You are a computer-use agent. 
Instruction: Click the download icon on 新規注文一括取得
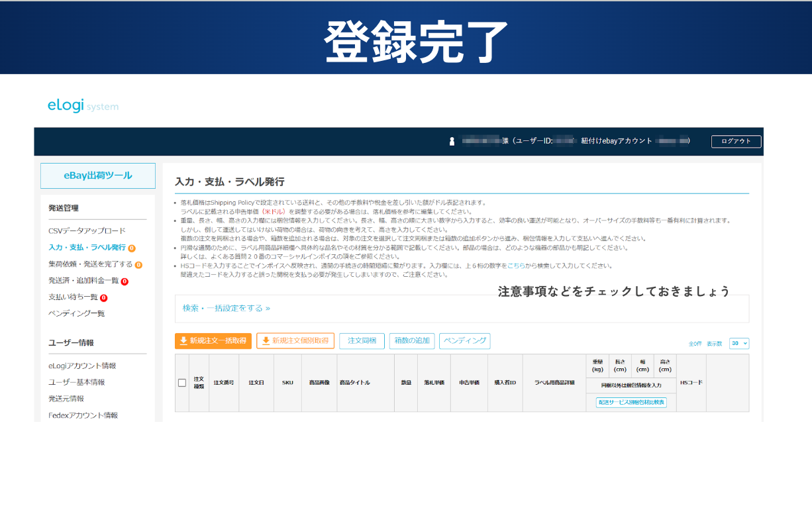pos(183,341)
